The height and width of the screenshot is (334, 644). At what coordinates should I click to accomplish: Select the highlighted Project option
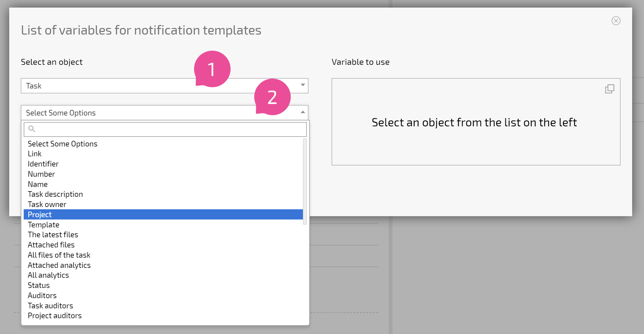pos(163,215)
